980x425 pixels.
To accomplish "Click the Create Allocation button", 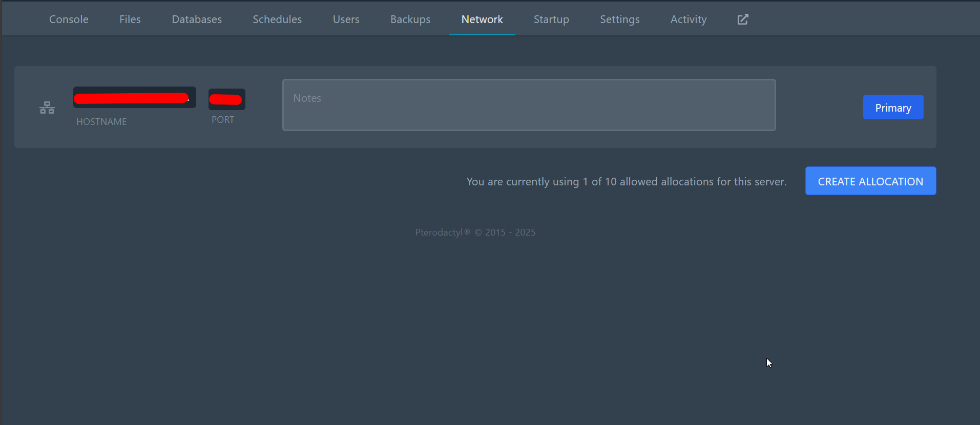I will point(870,181).
